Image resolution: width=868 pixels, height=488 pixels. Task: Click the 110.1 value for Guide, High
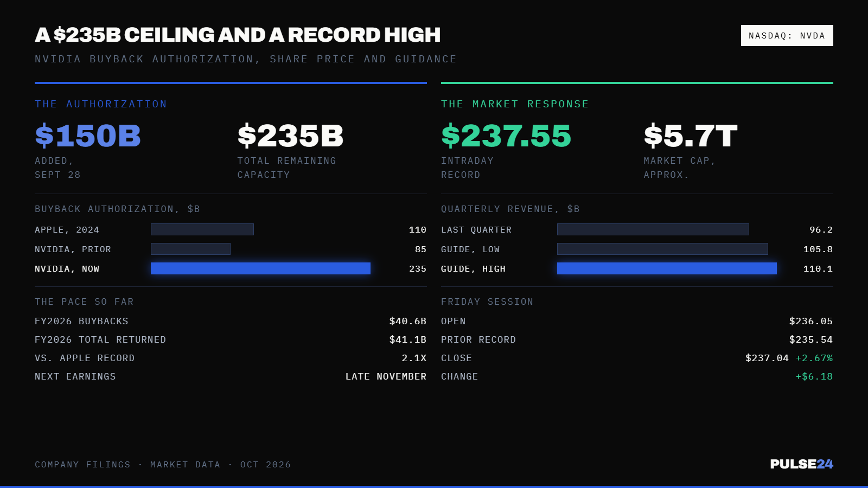[x=818, y=269]
